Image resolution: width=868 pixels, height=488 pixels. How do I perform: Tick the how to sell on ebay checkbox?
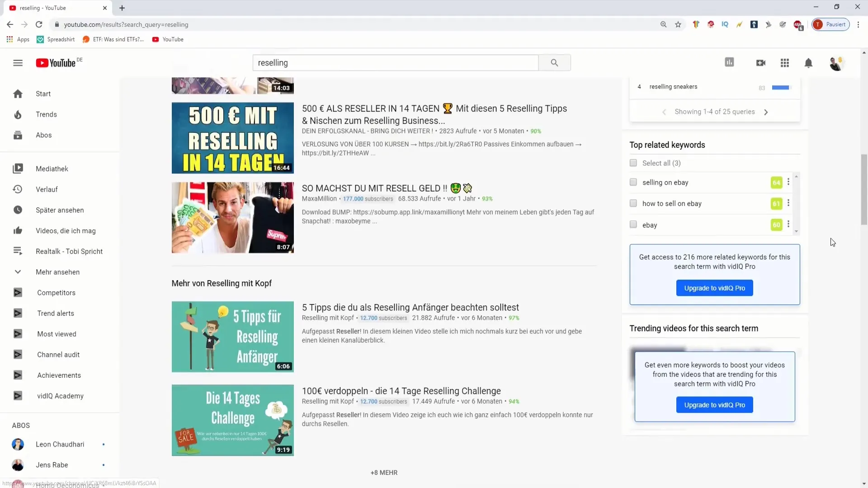point(633,203)
